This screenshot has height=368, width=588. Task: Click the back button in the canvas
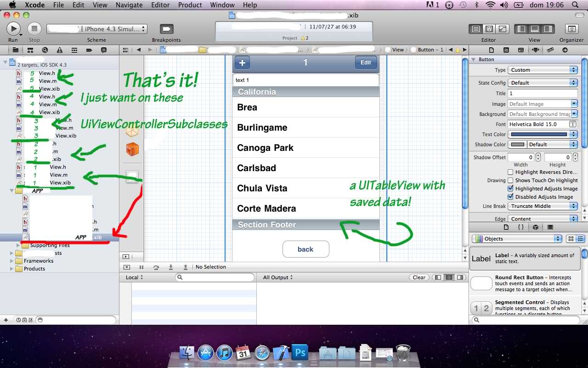pos(305,249)
